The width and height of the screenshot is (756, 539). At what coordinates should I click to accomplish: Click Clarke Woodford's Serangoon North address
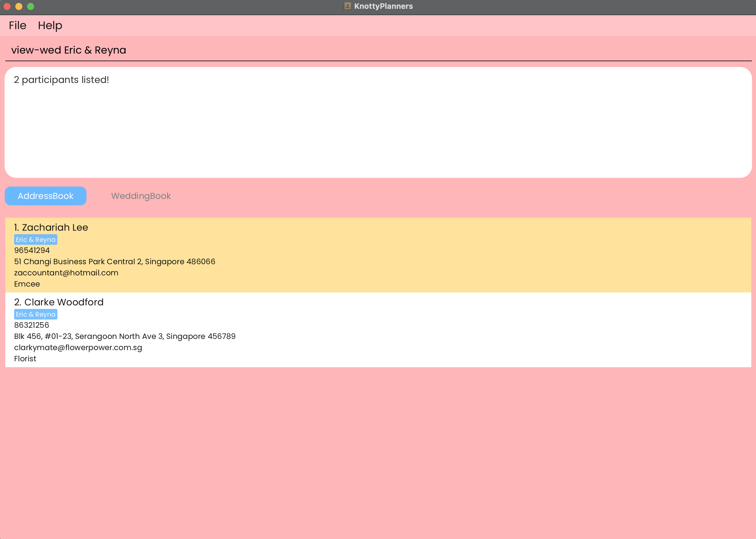[124, 336]
